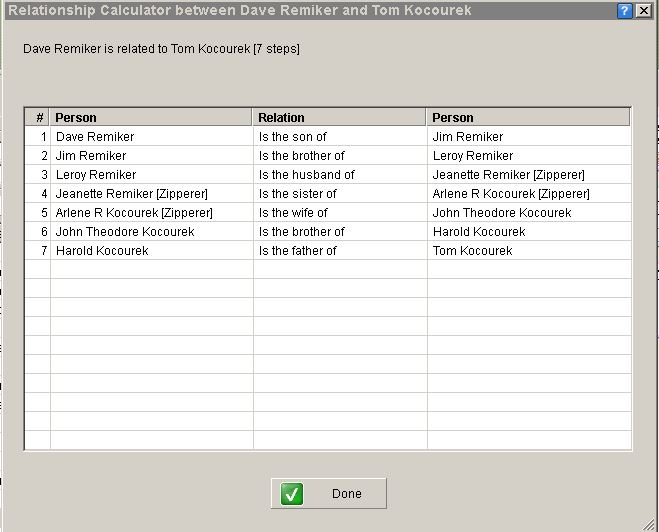Click the 'Is the sister of' relation cell
This screenshot has width=659, height=532.
[x=298, y=194]
